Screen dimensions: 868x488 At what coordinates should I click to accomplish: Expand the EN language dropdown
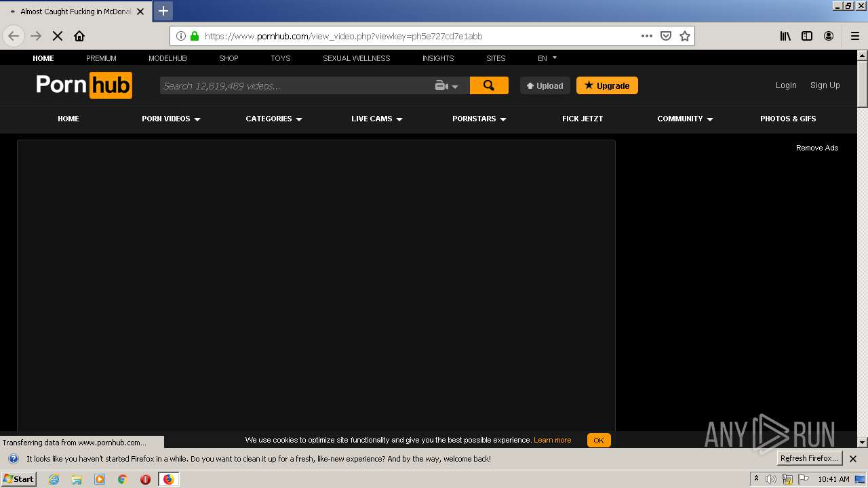pos(547,58)
